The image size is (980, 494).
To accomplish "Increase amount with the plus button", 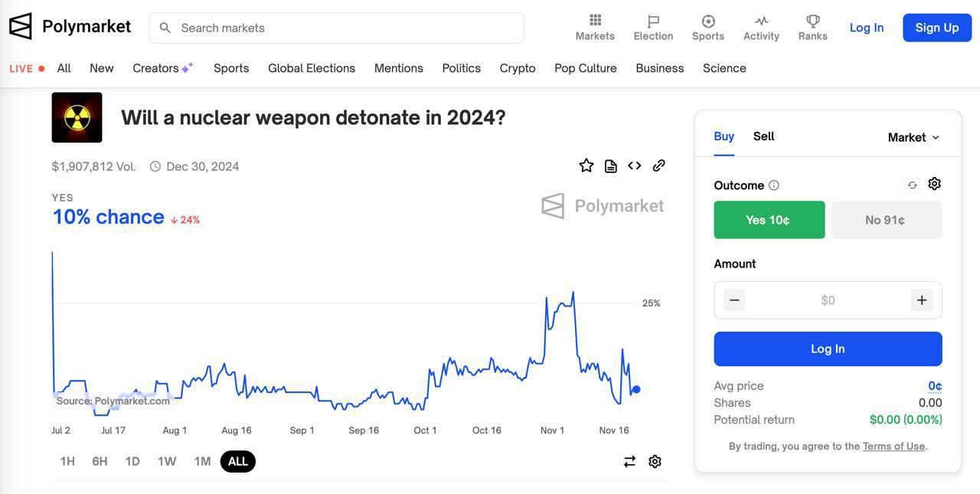I will (x=921, y=300).
